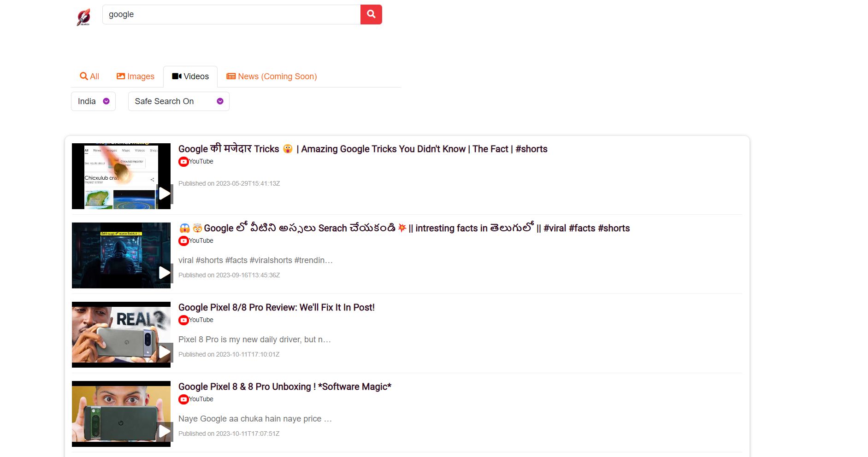This screenshot has width=868, height=457.
Task: Click 'Published on 2023-05-29T15:41:13Z' text
Action: (229, 183)
